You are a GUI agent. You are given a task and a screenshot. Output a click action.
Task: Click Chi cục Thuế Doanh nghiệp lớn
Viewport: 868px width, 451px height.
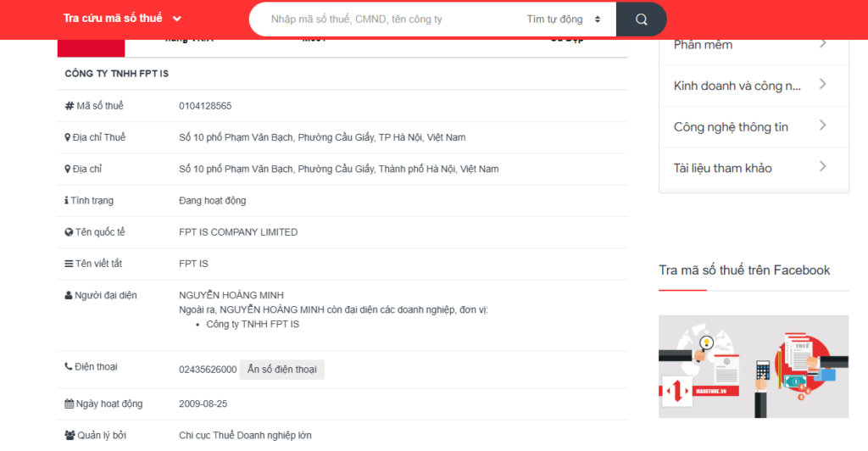coord(245,435)
